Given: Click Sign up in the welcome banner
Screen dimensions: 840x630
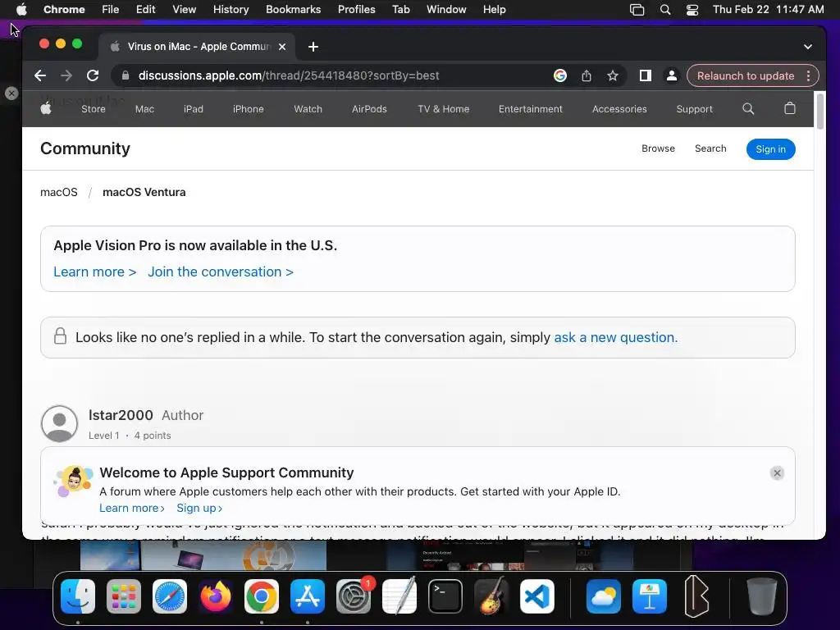Looking at the screenshot, I should pyautogui.click(x=199, y=508).
